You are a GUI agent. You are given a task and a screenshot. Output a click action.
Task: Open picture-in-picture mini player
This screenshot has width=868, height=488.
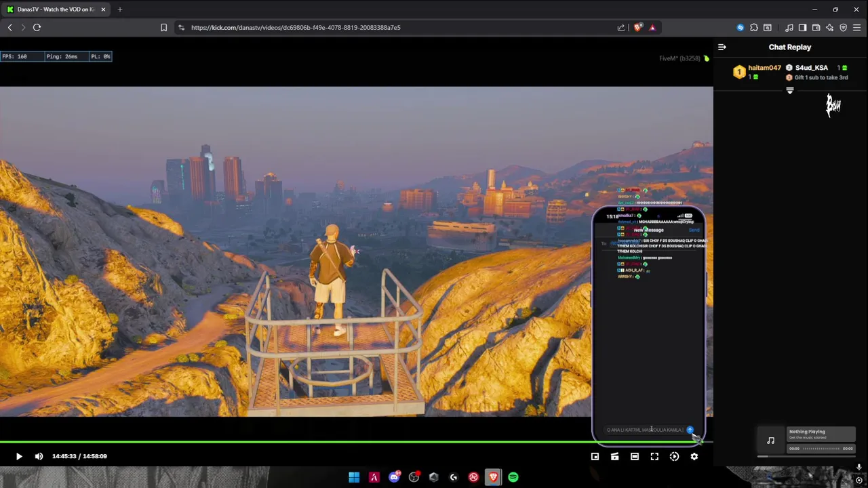(x=595, y=456)
